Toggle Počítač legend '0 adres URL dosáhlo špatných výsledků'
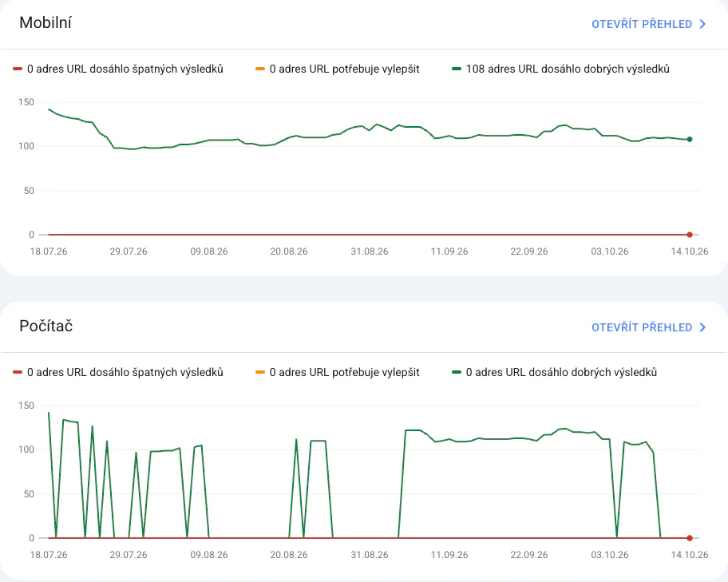 [x=118, y=372]
